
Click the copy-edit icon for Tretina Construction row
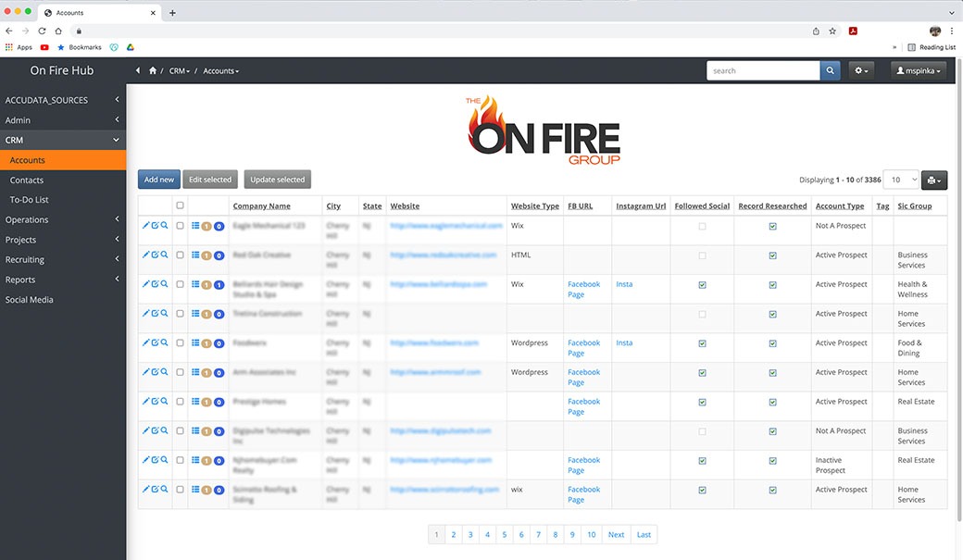coord(155,314)
